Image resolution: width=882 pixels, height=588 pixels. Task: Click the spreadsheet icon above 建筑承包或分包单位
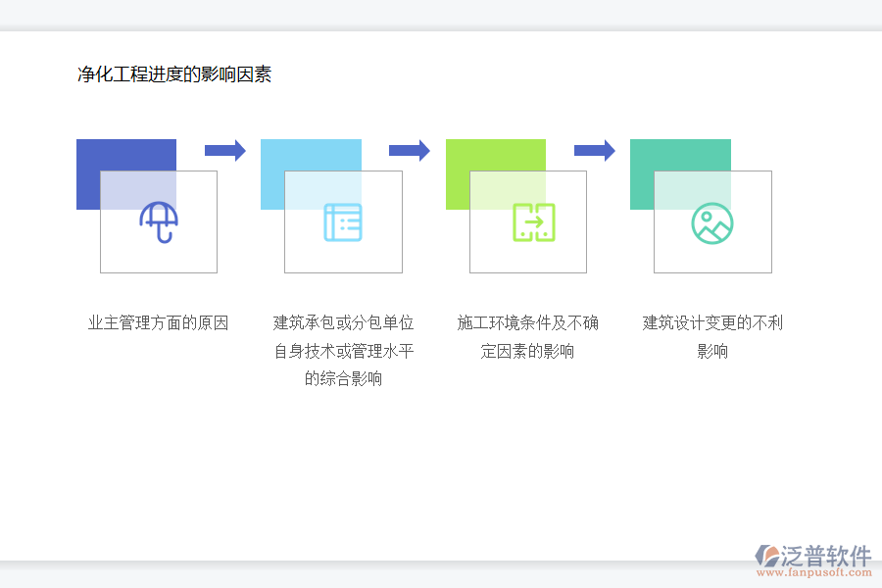343,223
